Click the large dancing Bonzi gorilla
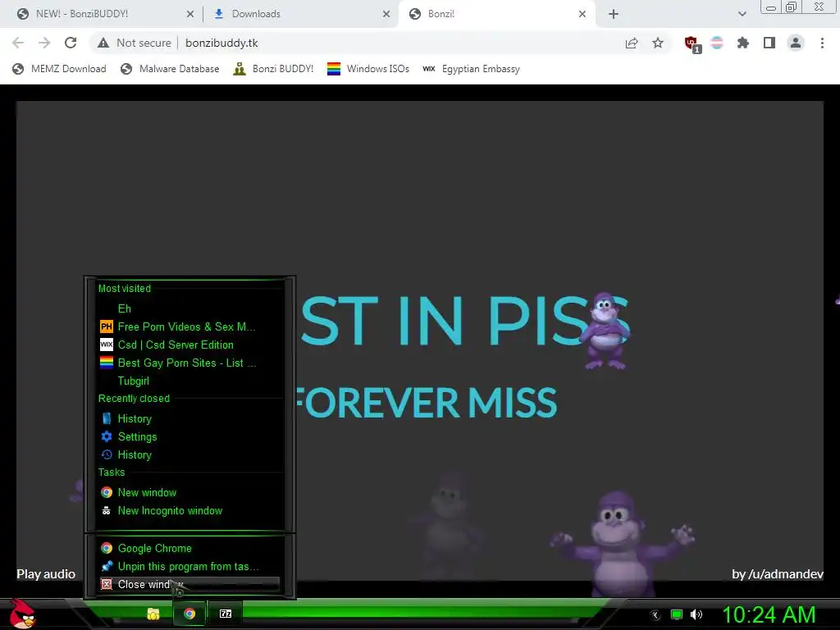840x630 pixels. (622, 544)
